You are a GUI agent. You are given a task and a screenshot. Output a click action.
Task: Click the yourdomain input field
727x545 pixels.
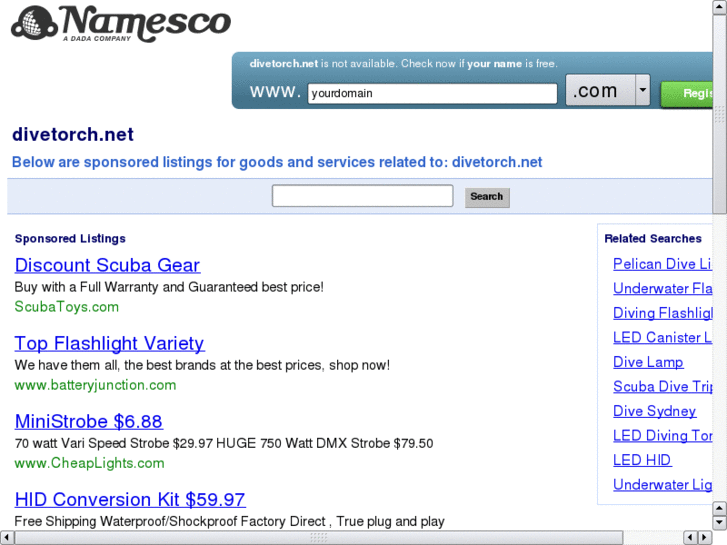[432, 93]
